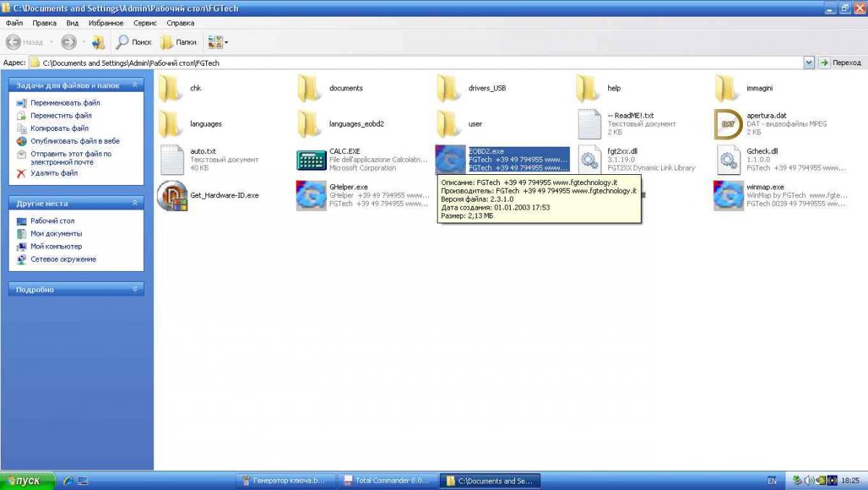Open the documents folder icon
Viewport: 868px width, 490px height.
pyautogui.click(x=310, y=88)
